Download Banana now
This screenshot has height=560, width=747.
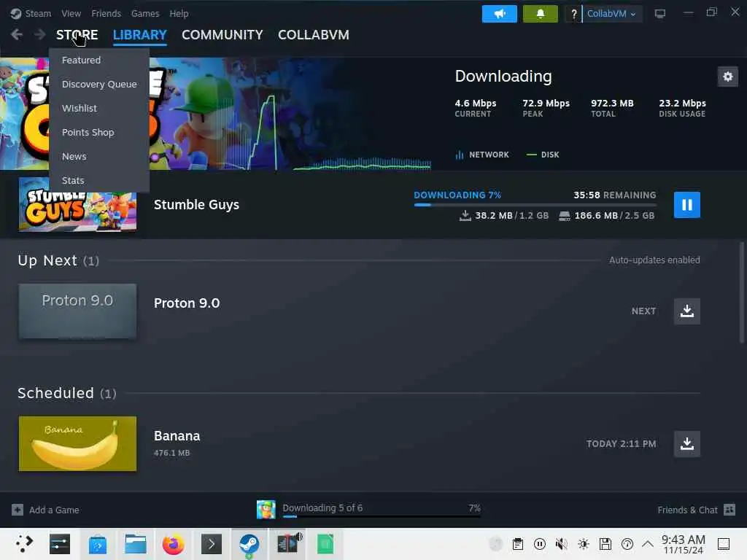pyautogui.click(x=687, y=444)
